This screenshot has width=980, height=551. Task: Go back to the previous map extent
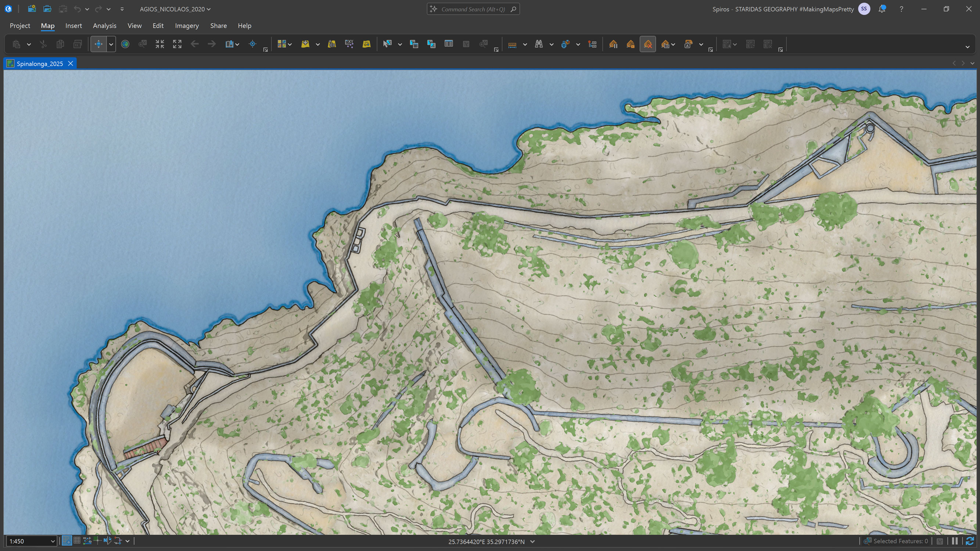click(195, 44)
